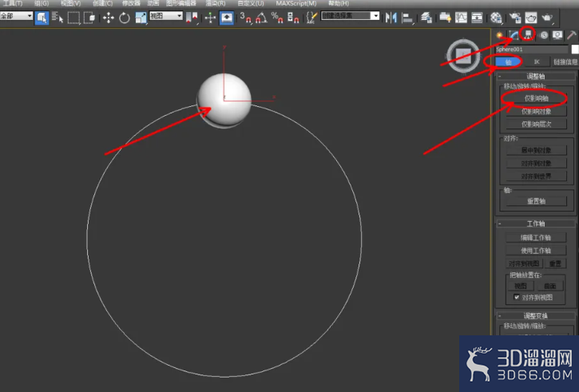Open the Schematic View icon
Image resolution: width=579 pixels, height=392 pixels.
coord(477,18)
